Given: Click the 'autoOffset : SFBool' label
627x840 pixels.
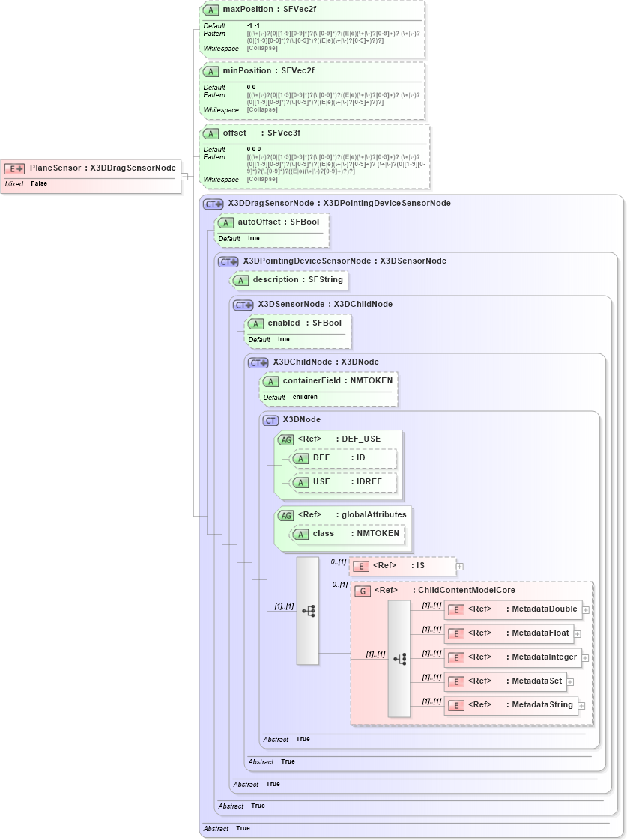Looking at the screenshot, I should coord(279,222).
